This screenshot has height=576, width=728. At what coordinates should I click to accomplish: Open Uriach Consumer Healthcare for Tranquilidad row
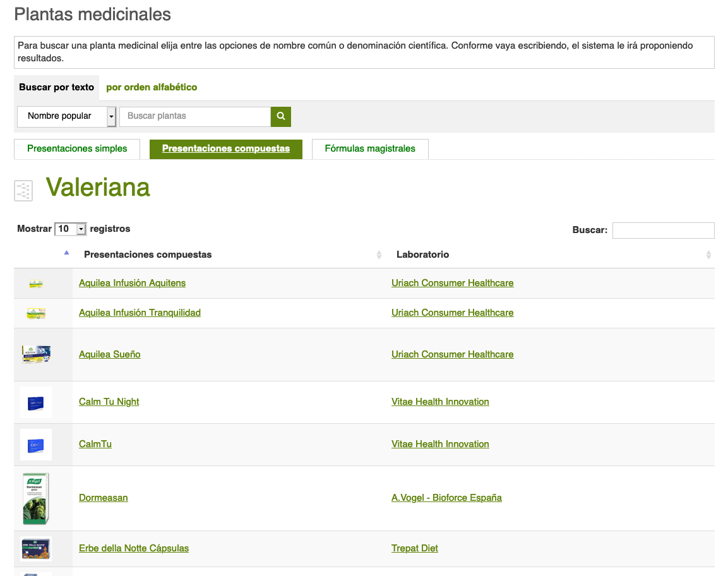(x=453, y=313)
